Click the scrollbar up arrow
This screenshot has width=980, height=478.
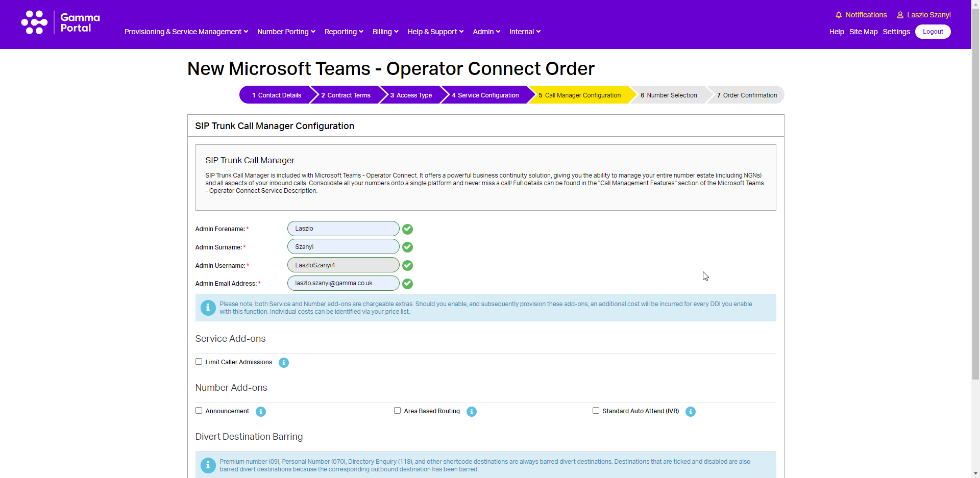click(975, 4)
